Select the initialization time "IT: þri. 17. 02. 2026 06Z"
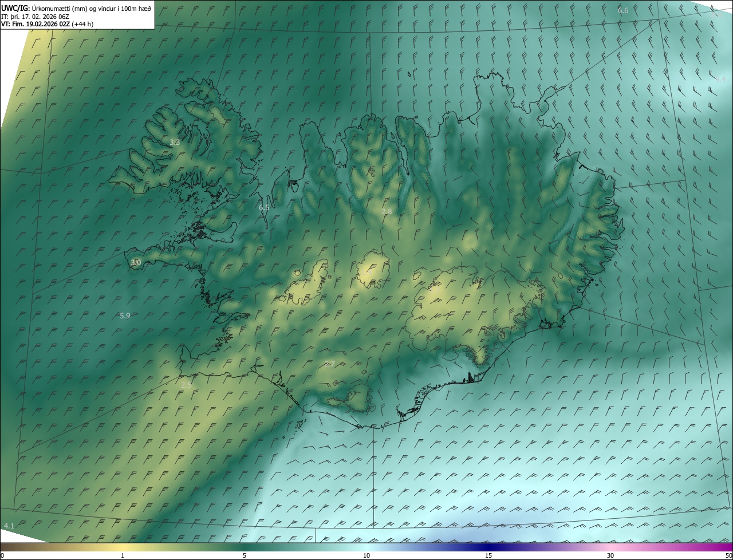 [36, 16]
